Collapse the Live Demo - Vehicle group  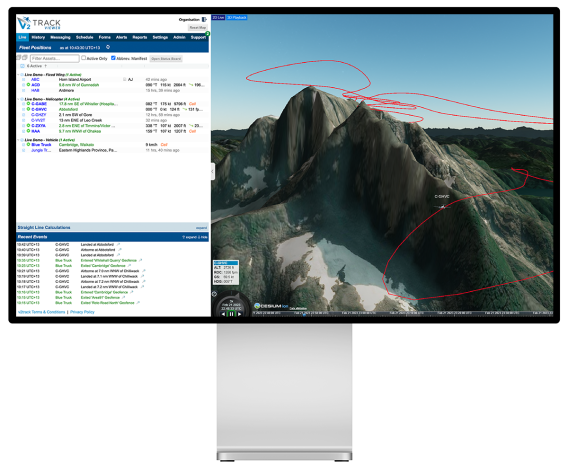tap(18, 139)
